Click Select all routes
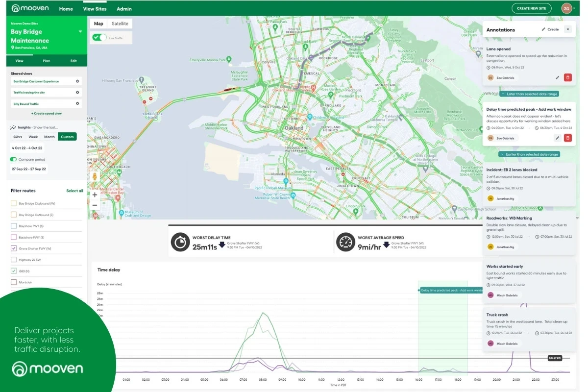The height and width of the screenshot is (392, 588). [74, 191]
